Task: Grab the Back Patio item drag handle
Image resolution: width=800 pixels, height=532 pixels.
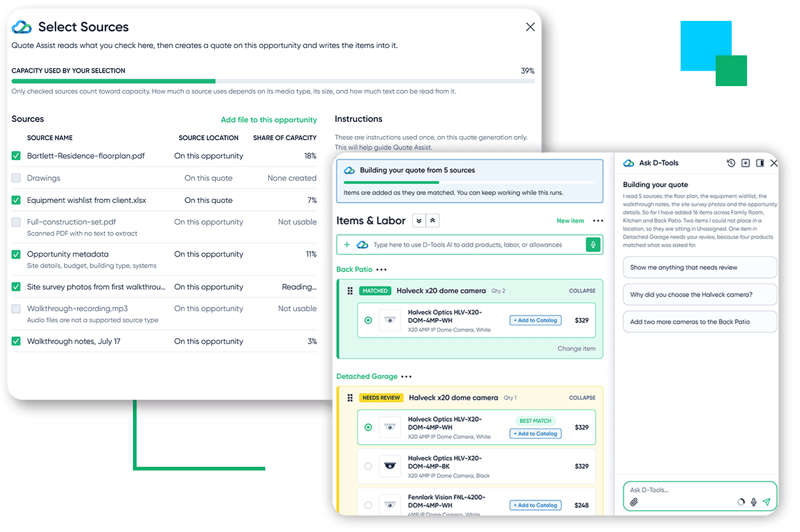Action: pos(350,291)
